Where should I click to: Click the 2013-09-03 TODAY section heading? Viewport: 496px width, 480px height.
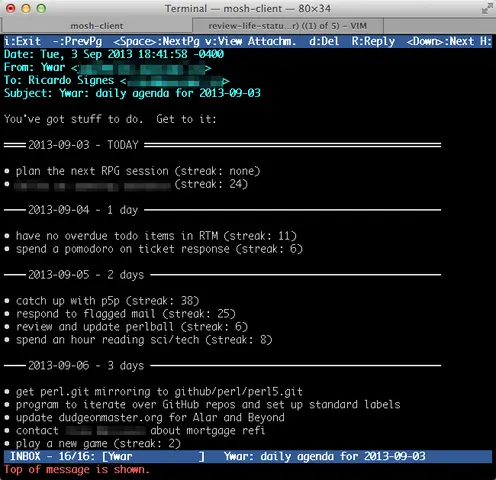83,145
